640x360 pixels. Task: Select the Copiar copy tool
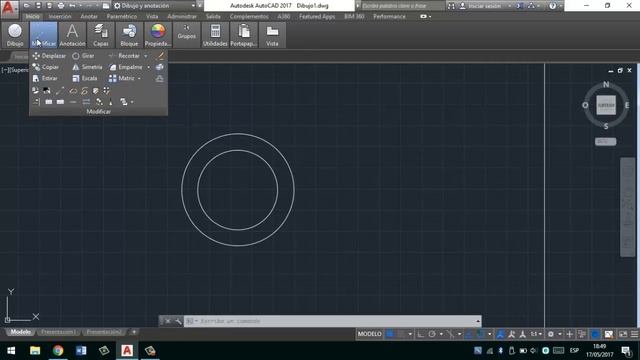(x=46, y=67)
